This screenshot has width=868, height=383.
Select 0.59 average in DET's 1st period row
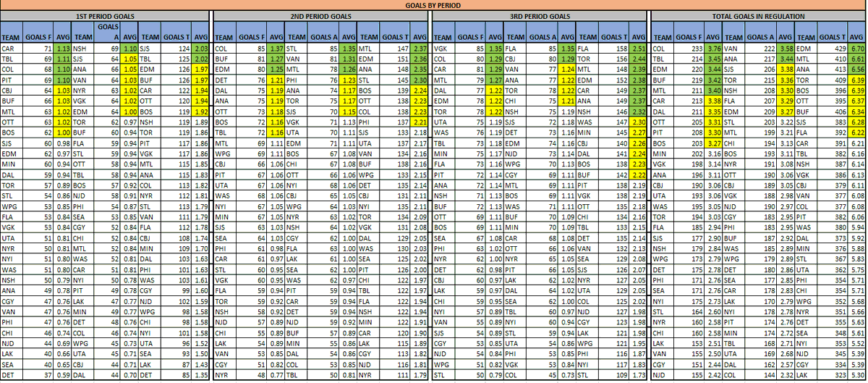61,374
